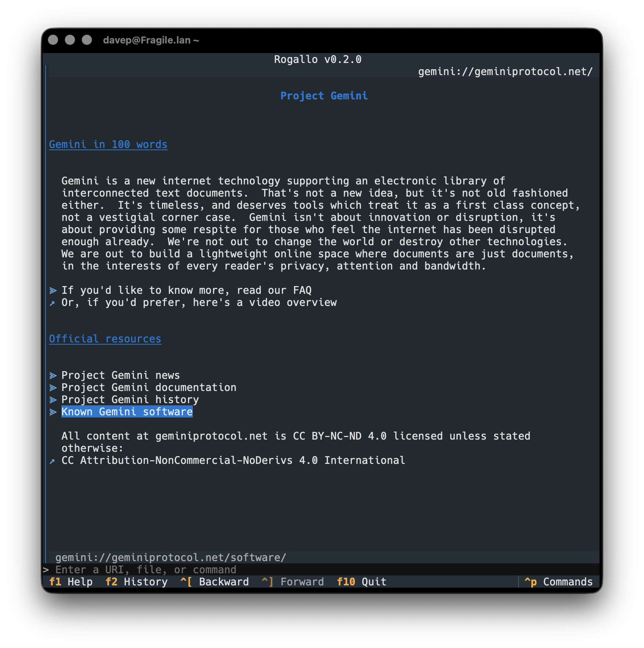
Task: Go Forward via footer key
Action: (x=293, y=582)
